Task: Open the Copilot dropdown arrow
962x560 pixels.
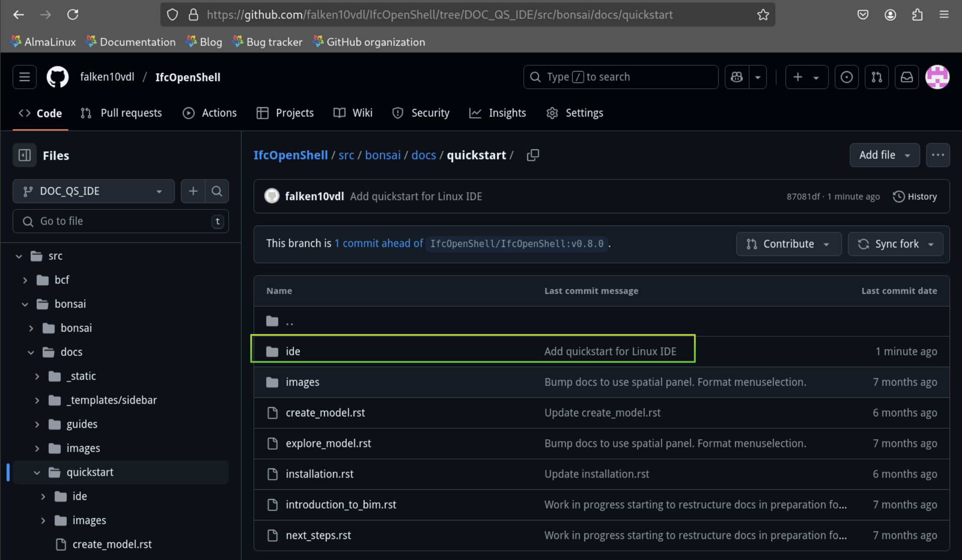Action: click(757, 77)
